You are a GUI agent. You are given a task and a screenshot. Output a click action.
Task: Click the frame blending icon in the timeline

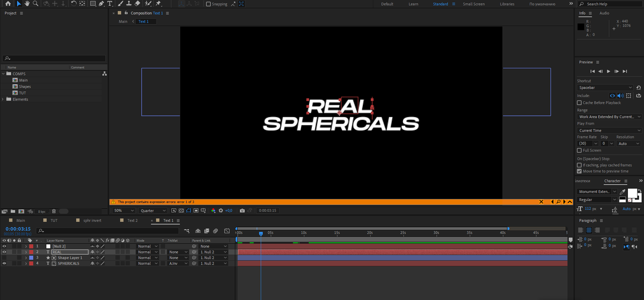pos(207,231)
